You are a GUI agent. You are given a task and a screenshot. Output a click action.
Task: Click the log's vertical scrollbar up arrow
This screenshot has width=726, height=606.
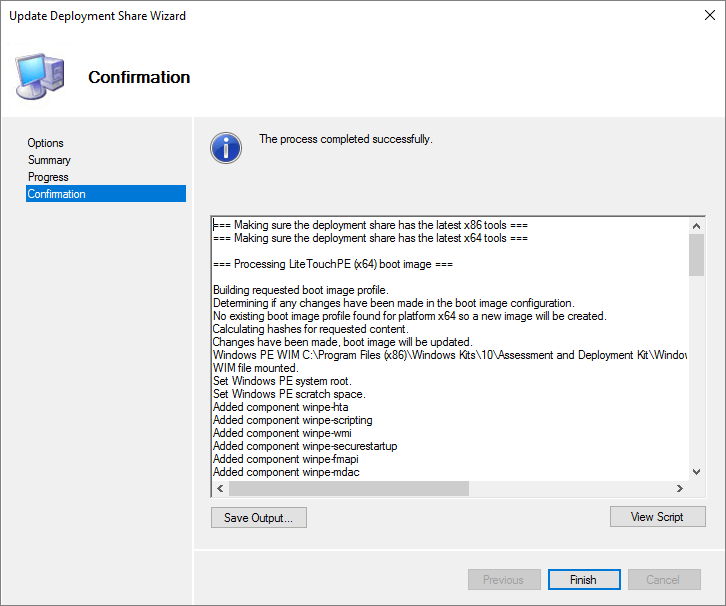tap(696, 226)
